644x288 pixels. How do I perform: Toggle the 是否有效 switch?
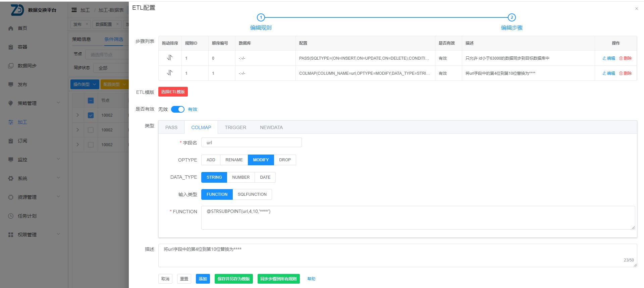pyautogui.click(x=178, y=109)
